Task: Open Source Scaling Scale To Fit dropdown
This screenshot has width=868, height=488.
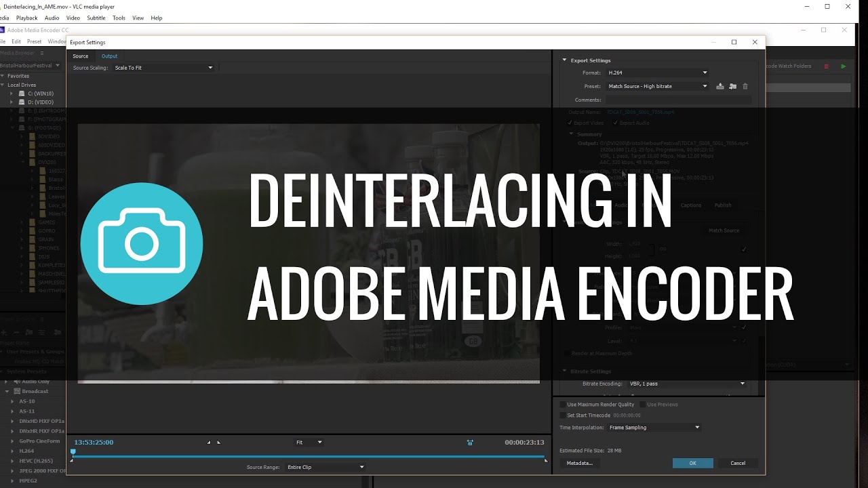Action: tap(163, 68)
